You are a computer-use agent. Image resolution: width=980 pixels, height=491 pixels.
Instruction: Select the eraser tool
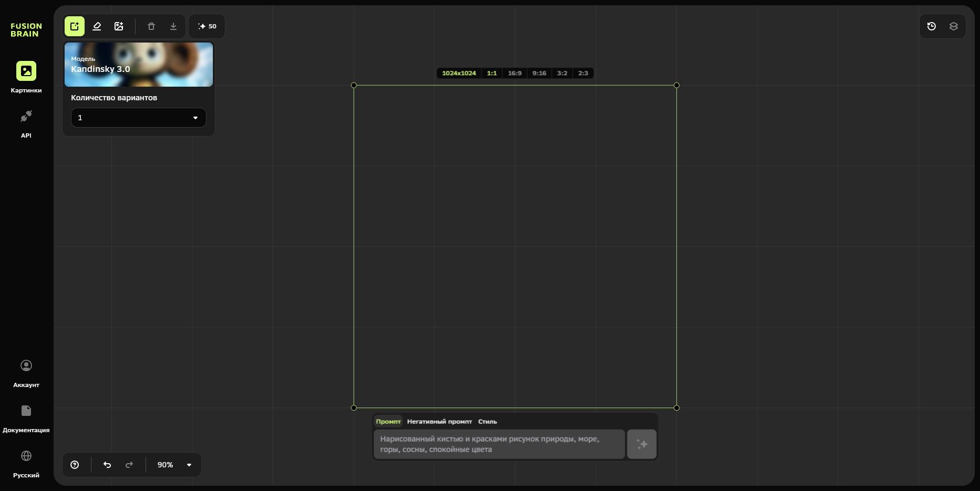(97, 26)
